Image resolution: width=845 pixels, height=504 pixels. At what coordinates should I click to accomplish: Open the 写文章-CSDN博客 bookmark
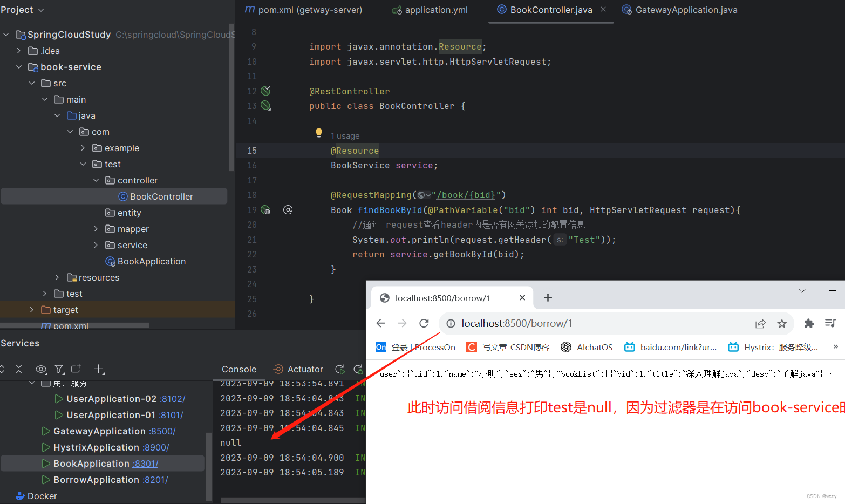[x=508, y=347]
